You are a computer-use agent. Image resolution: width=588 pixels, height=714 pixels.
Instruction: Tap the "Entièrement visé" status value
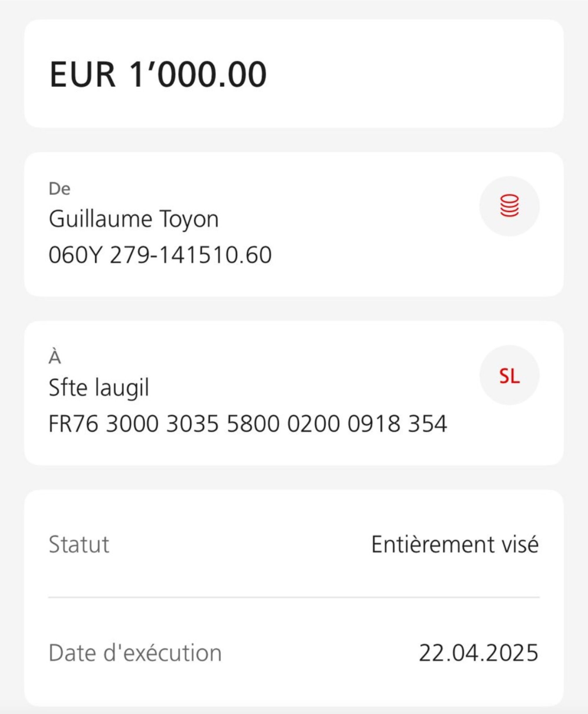point(455,544)
